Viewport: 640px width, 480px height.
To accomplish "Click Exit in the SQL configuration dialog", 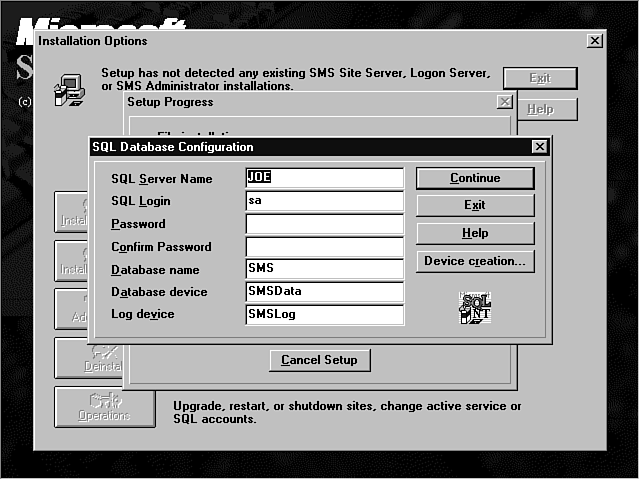I will click(475, 205).
